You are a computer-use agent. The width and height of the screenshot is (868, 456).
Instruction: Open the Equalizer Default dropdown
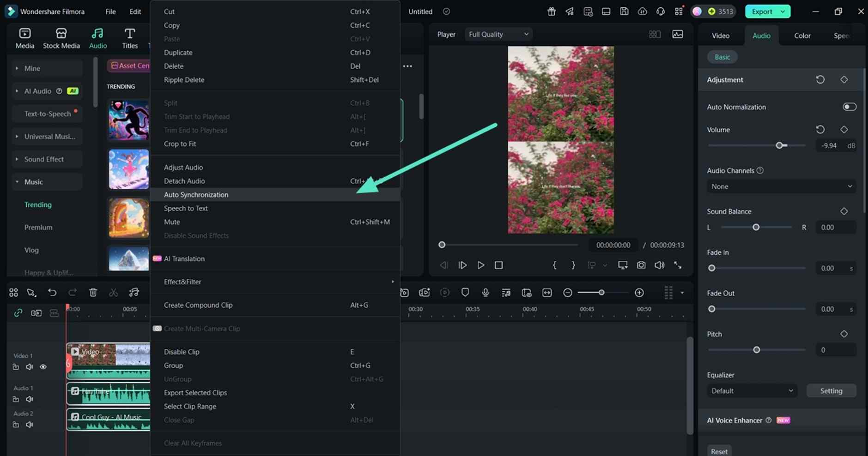click(752, 391)
